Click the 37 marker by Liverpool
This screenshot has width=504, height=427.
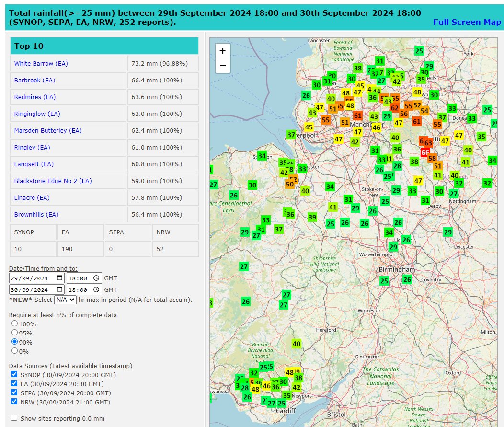291,135
